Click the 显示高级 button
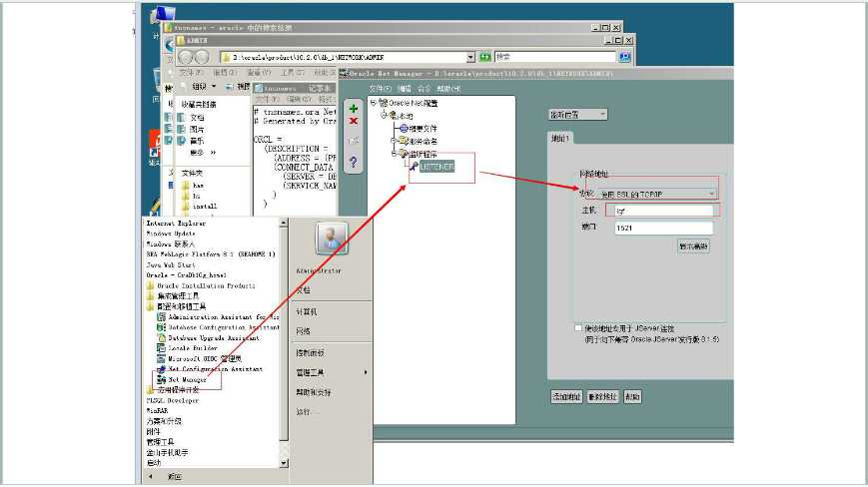Image resolution: width=868 pixels, height=487 pixels. coord(693,245)
